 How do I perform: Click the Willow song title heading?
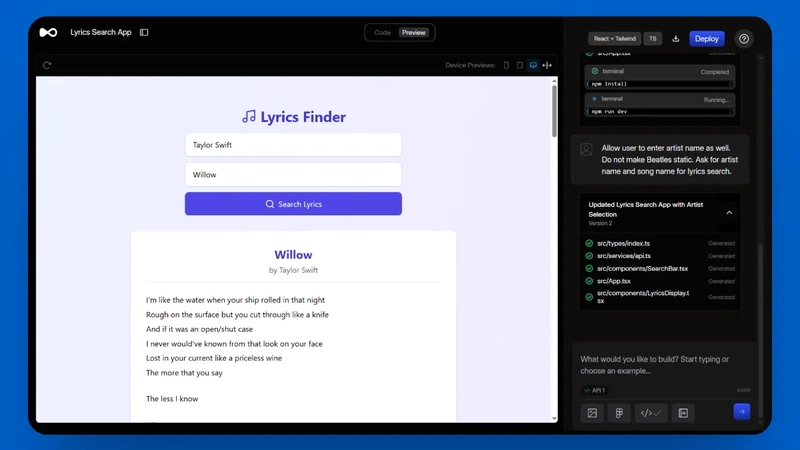point(293,255)
